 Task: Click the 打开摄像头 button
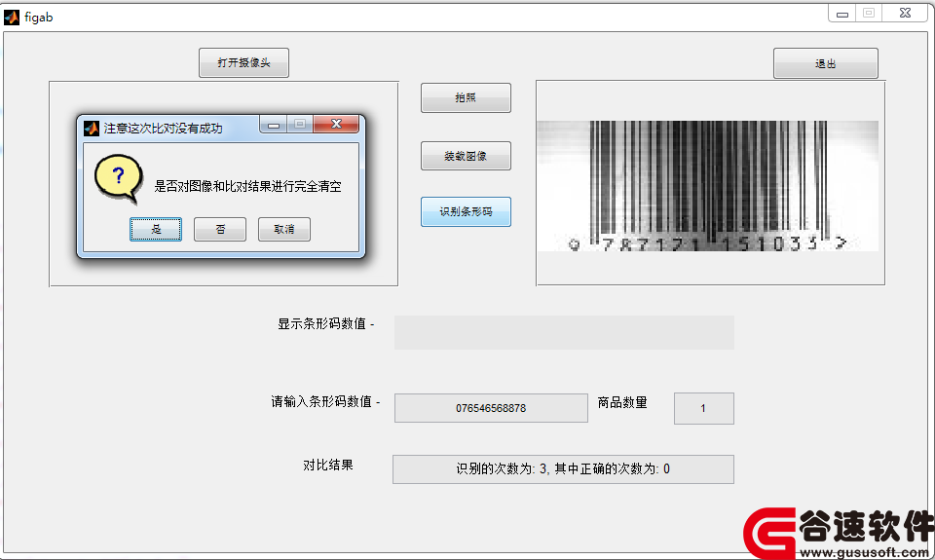click(x=243, y=62)
